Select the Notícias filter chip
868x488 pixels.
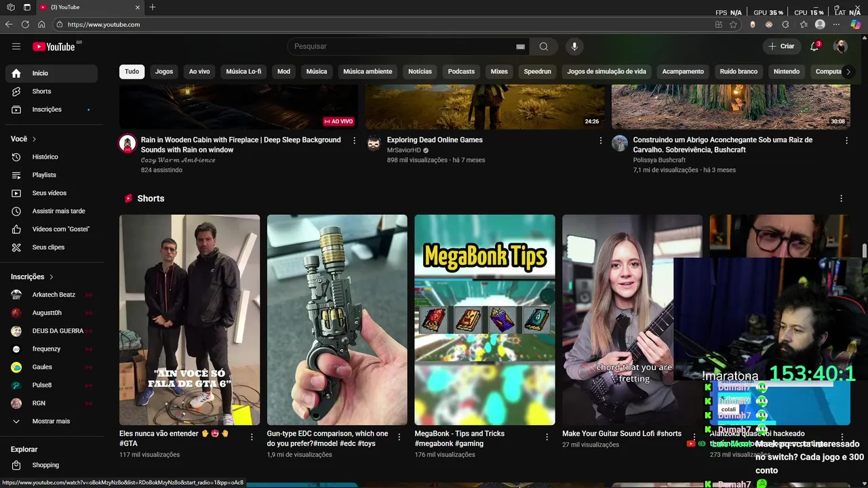(x=420, y=71)
